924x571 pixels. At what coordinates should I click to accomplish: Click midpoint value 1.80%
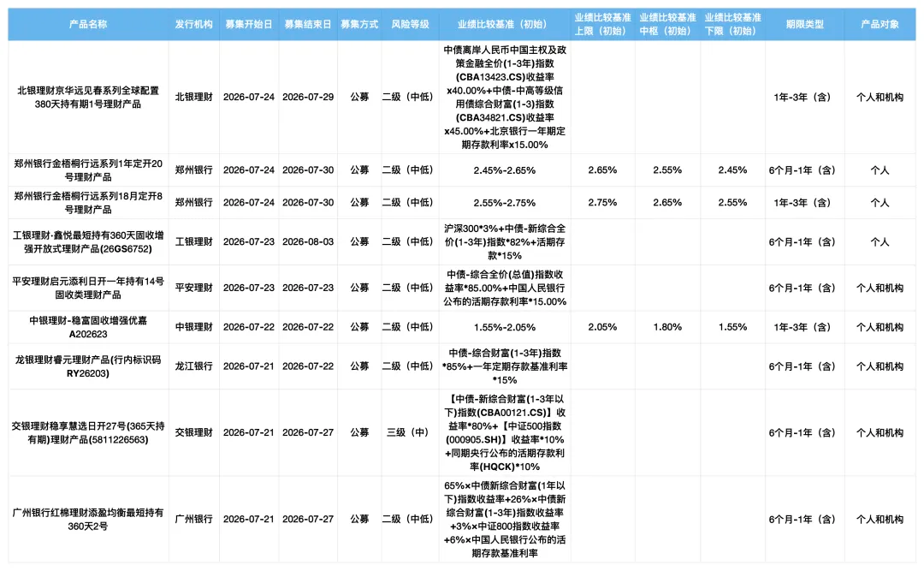point(667,327)
